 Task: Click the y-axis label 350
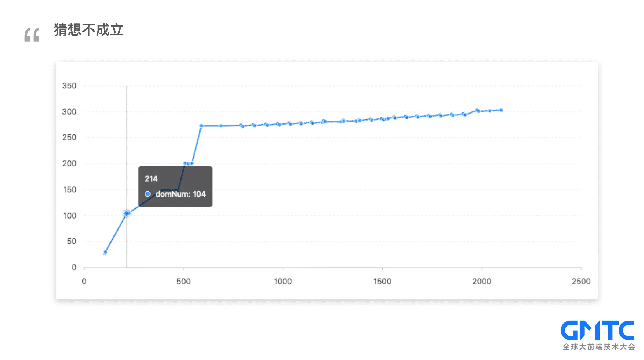click(69, 86)
